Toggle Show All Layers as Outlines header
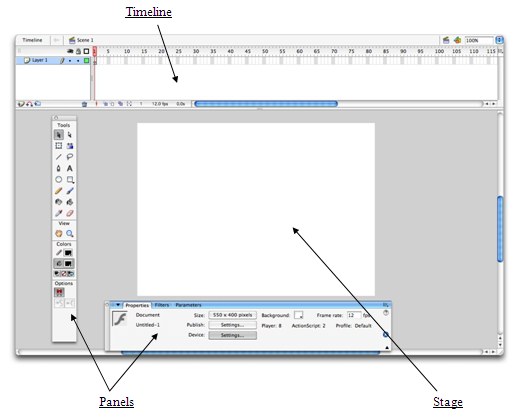 [86, 51]
